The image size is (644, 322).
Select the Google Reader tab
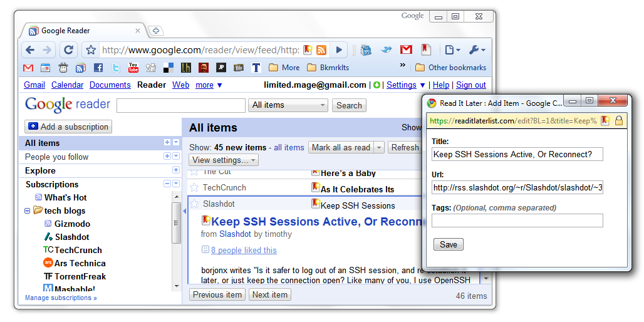82,31
